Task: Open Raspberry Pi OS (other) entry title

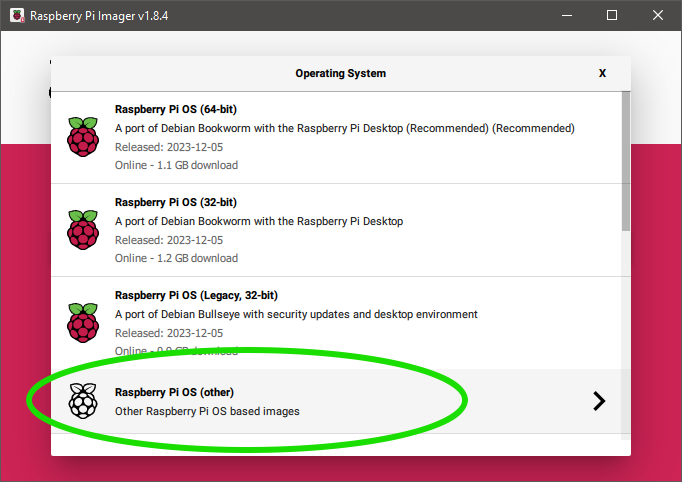Action: tap(174, 392)
